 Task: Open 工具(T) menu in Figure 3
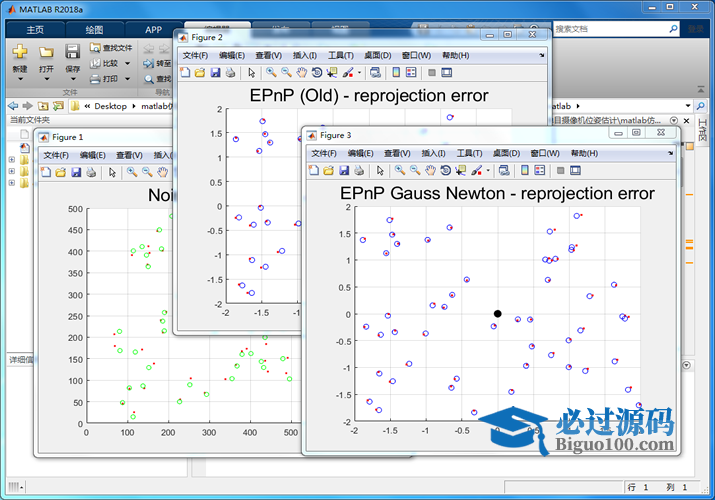(x=470, y=153)
